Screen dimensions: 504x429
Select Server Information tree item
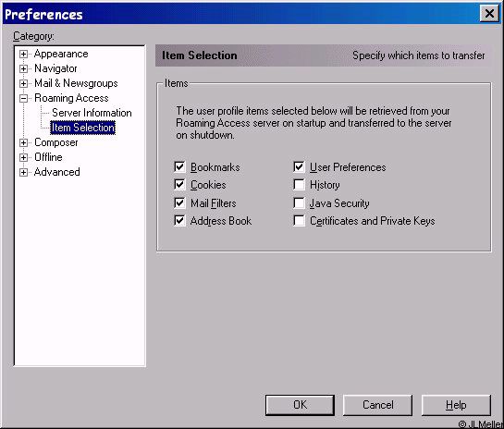pyautogui.click(x=92, y=113)
